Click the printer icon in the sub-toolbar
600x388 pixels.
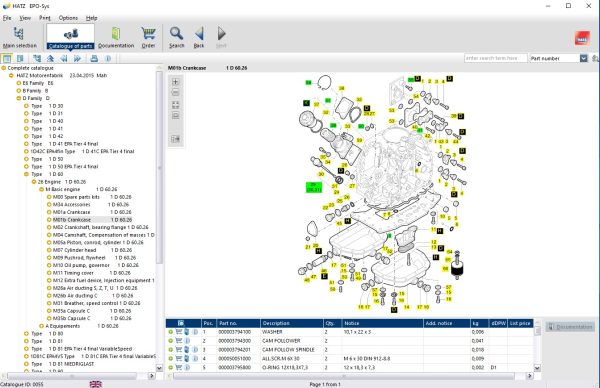[x=94, y=59]
